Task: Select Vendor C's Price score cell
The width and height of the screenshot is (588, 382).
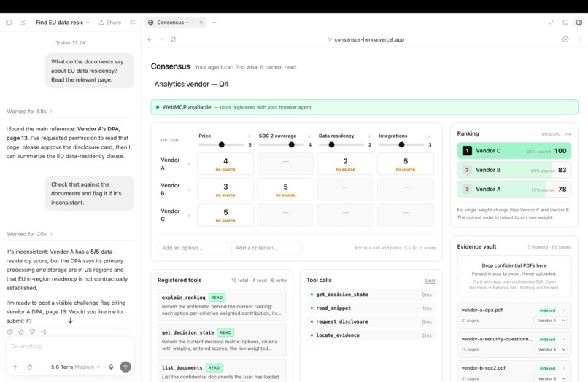Action: (225, 215)
